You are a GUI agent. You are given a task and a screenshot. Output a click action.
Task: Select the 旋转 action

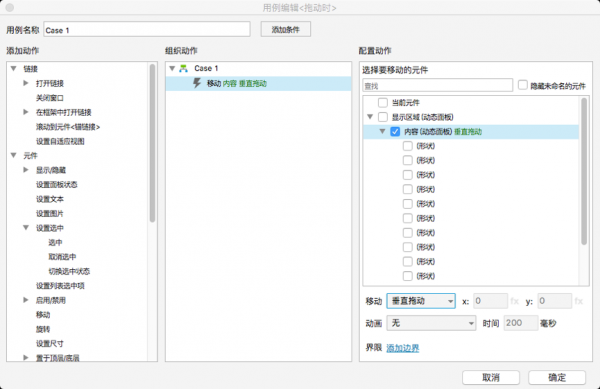pyautogui.click(x=43, y=329)
